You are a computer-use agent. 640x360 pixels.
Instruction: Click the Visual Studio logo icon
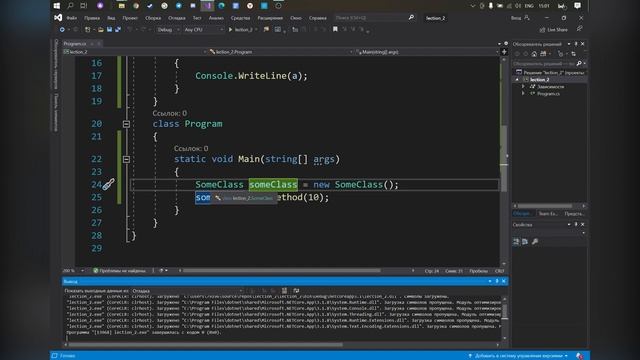pos(58,18)
